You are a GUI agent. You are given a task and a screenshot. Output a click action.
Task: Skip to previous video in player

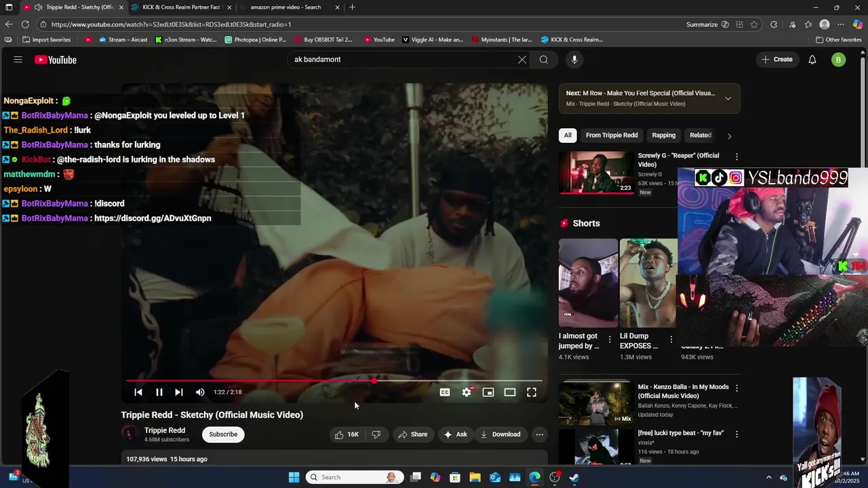click(138, 392)
